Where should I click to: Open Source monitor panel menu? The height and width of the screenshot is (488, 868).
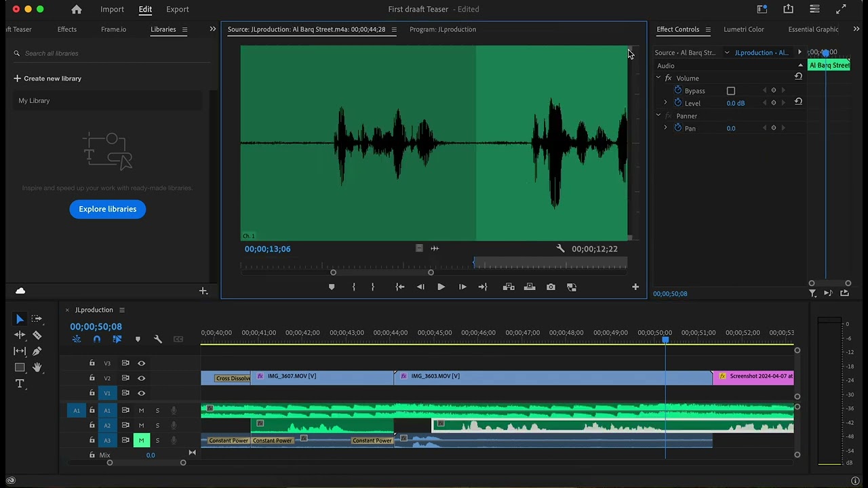[394, 30]
